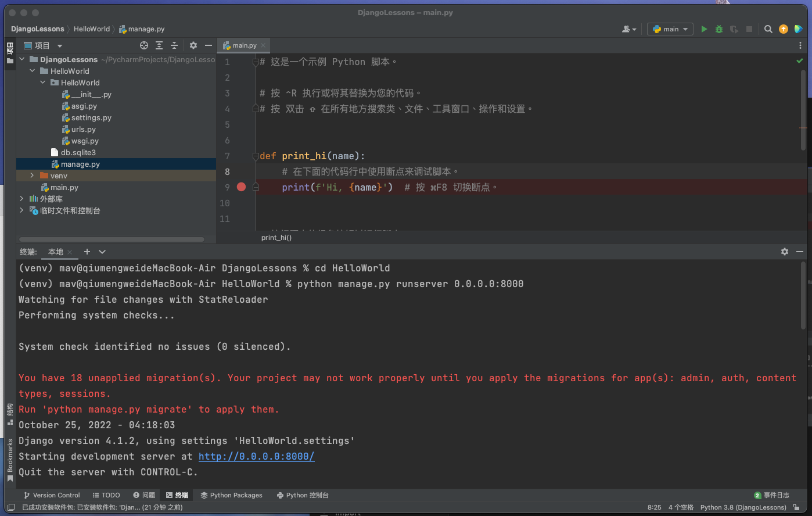Open the http://0.0.0.0:8000/ server link

[x=256, y=456]
